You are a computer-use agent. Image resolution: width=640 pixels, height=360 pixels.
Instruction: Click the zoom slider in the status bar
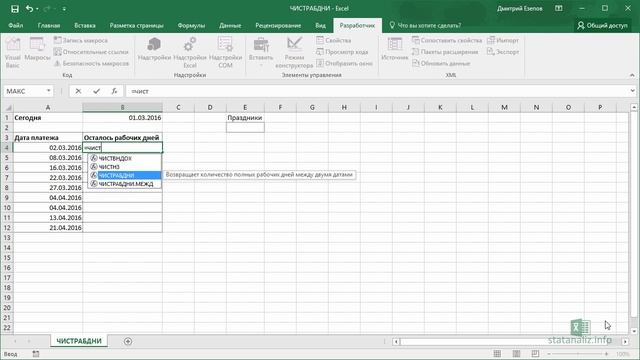[x=578, y=354]
